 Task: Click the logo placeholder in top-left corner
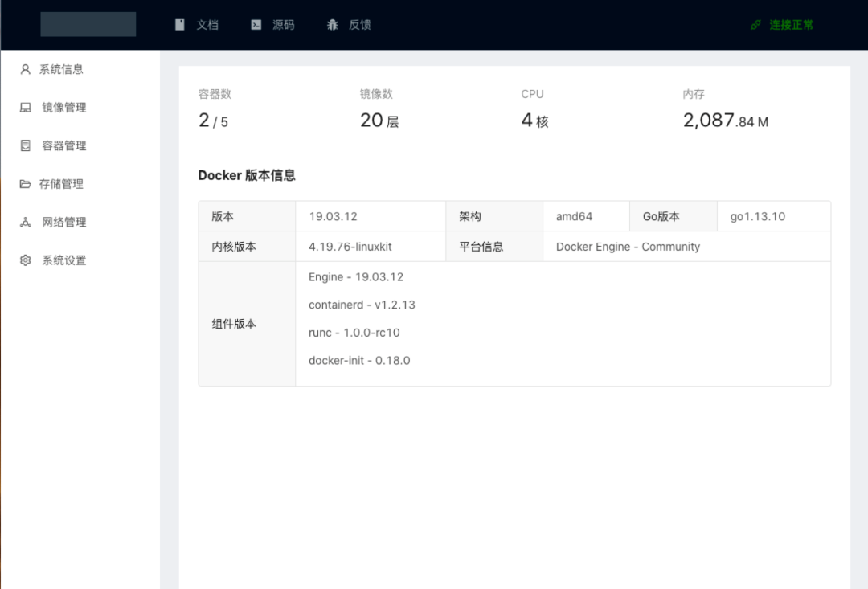[x=88, y=24]
